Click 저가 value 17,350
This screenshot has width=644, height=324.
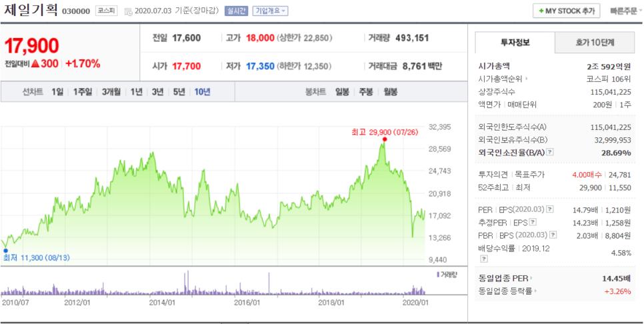pyautogui.click(x=260, y=66)
